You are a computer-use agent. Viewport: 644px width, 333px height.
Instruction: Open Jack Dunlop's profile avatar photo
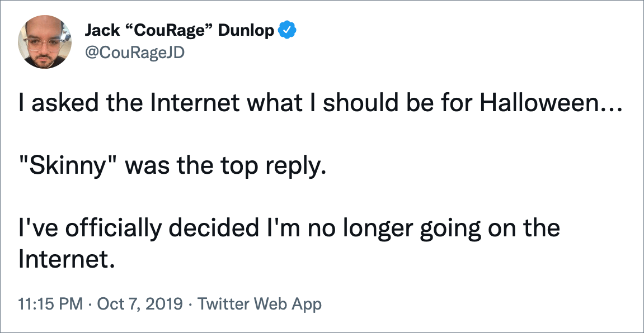tap(45, 41)
